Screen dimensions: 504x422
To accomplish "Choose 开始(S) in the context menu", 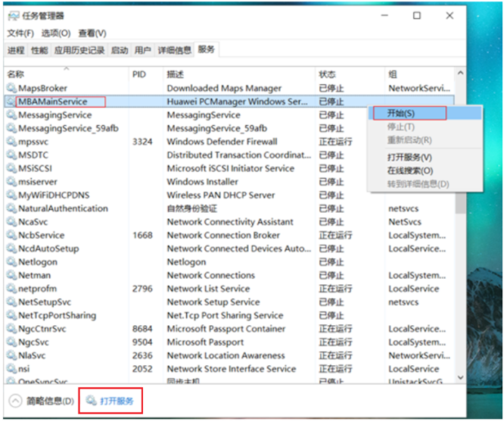I will 407,113.
